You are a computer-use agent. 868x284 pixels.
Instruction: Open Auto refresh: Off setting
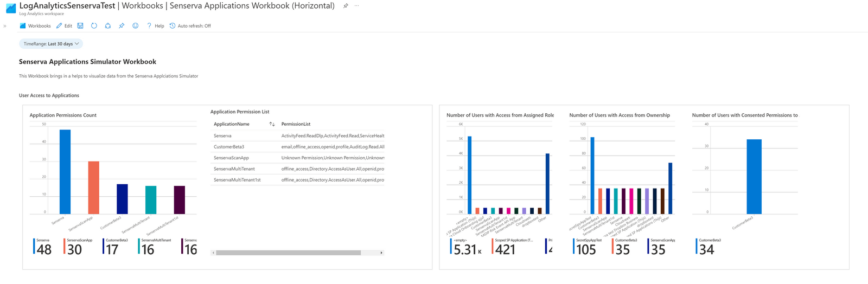(x=190, y=25)
